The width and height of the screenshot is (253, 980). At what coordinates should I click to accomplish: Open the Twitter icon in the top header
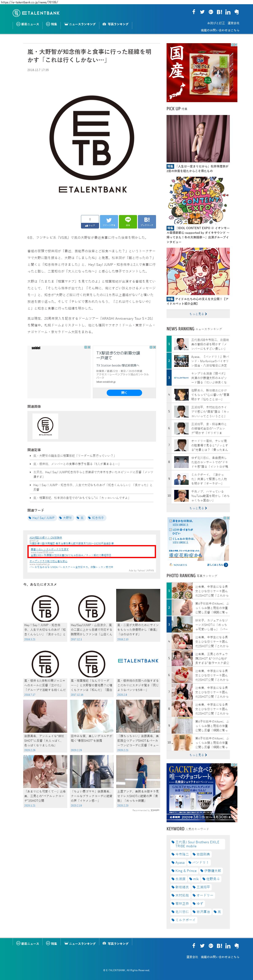tap(202, 12)
